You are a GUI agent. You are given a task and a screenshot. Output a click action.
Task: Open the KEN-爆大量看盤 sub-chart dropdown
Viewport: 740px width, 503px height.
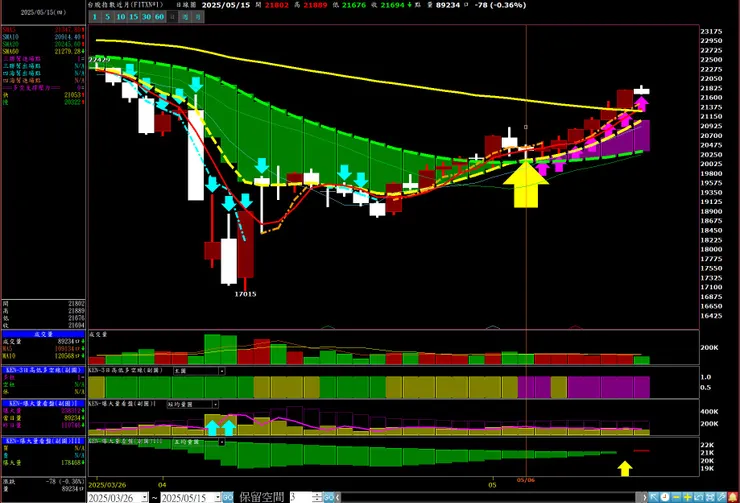point(215,405)
